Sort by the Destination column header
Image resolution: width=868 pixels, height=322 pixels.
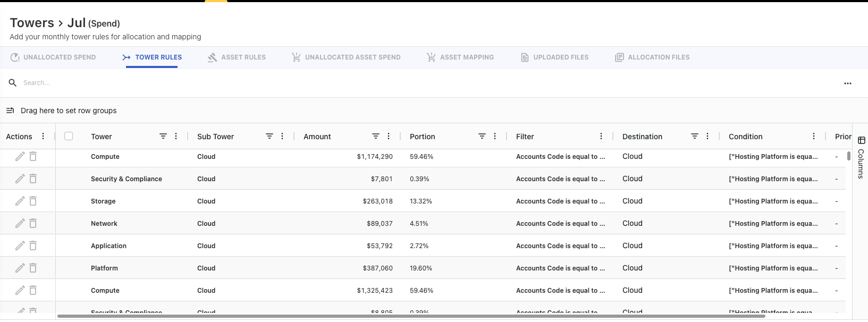tap(642, 137)
